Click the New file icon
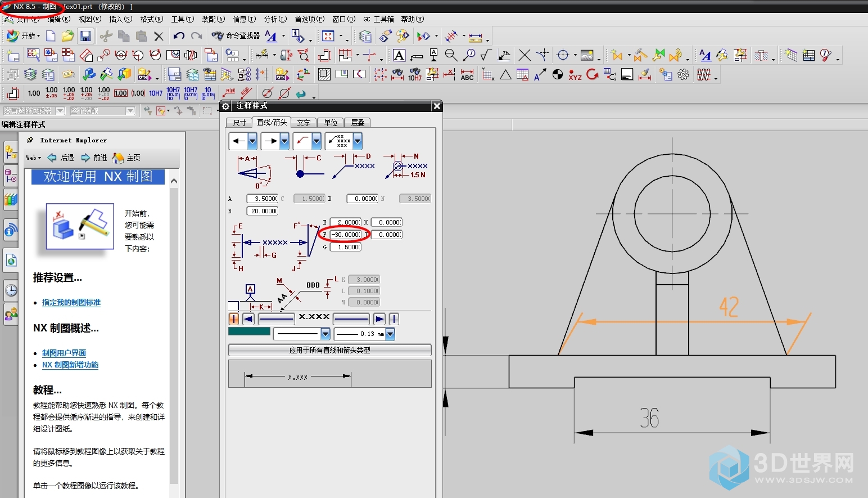 51,36
